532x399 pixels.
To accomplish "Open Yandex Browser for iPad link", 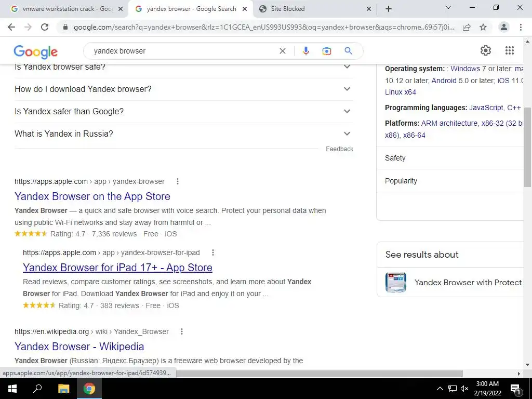I will point(117,268).
